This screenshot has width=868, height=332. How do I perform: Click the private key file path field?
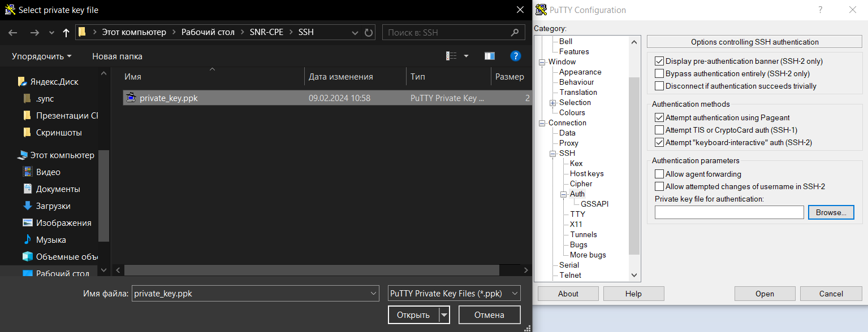[x=729, y=212]
